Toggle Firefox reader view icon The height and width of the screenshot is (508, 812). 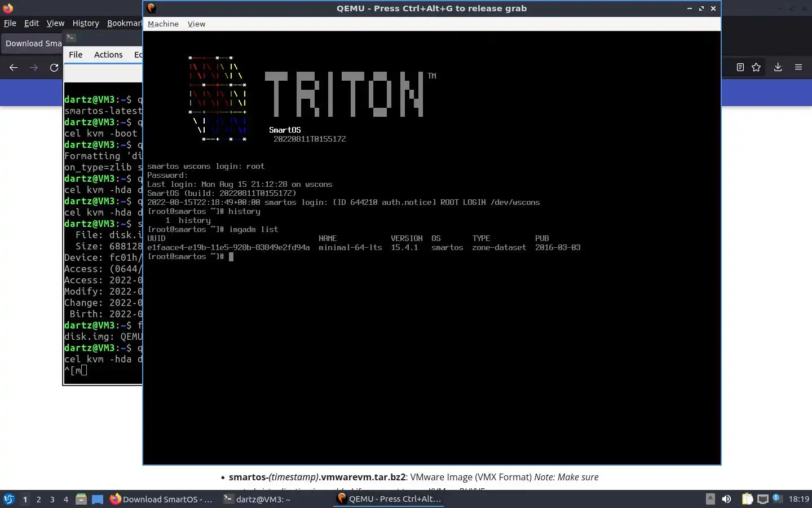(x=740, y=67)
